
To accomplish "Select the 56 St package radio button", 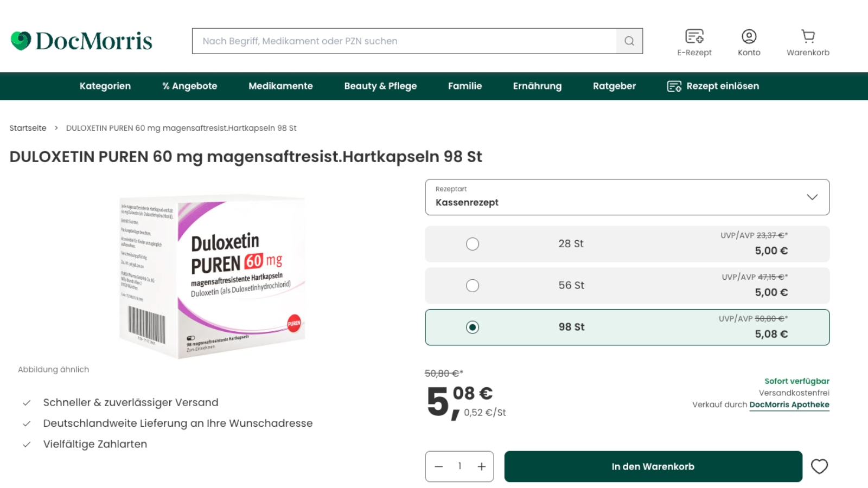I will pyautogui.click(x=473, y=286).
